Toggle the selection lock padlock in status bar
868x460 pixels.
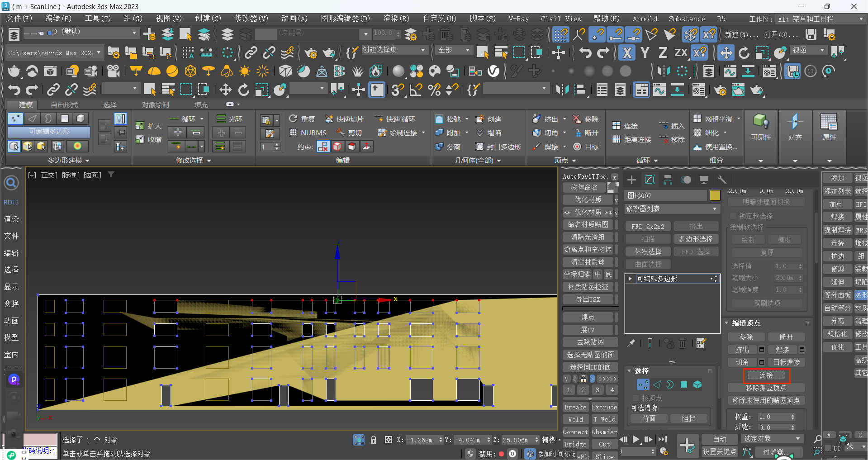pyautogui.click(x=374, y=440)
